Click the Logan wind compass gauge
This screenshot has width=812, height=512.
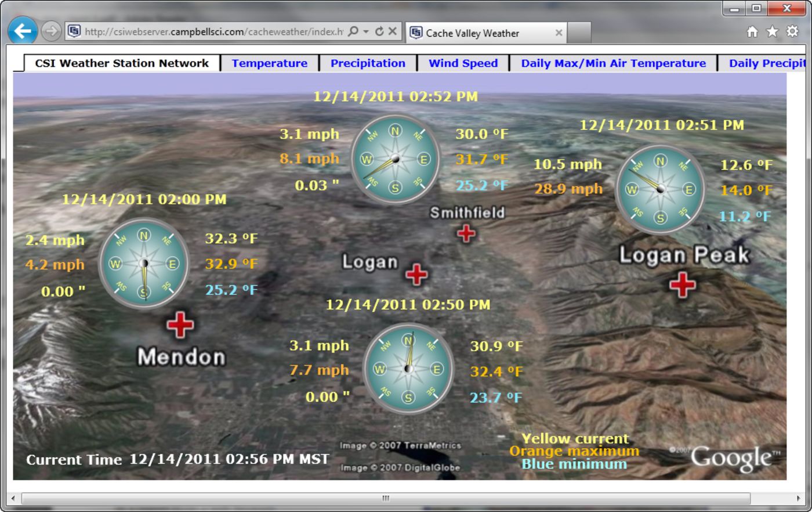point(408,369)
